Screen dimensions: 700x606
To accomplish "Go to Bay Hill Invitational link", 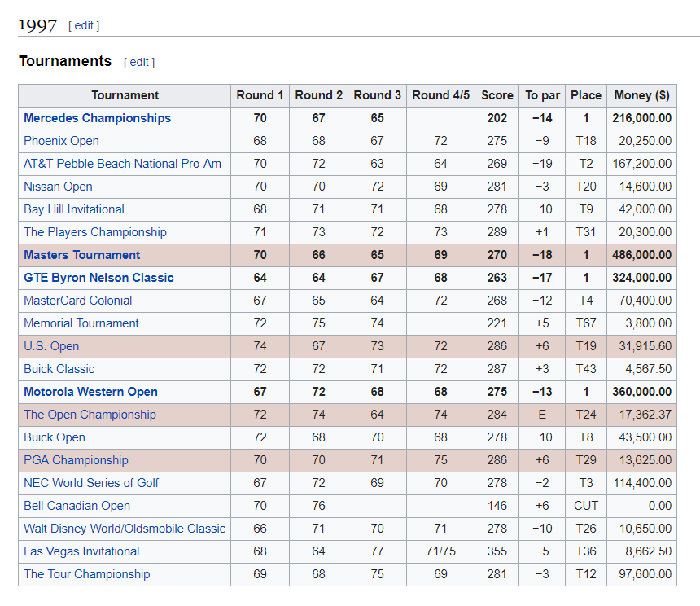I will [74, 209].
